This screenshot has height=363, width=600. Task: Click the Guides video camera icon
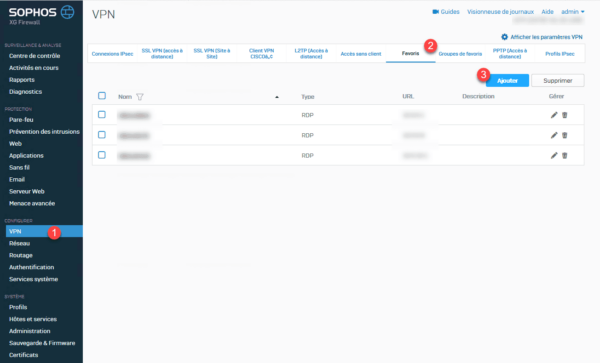pyautogui.click(x=435, y=12)
